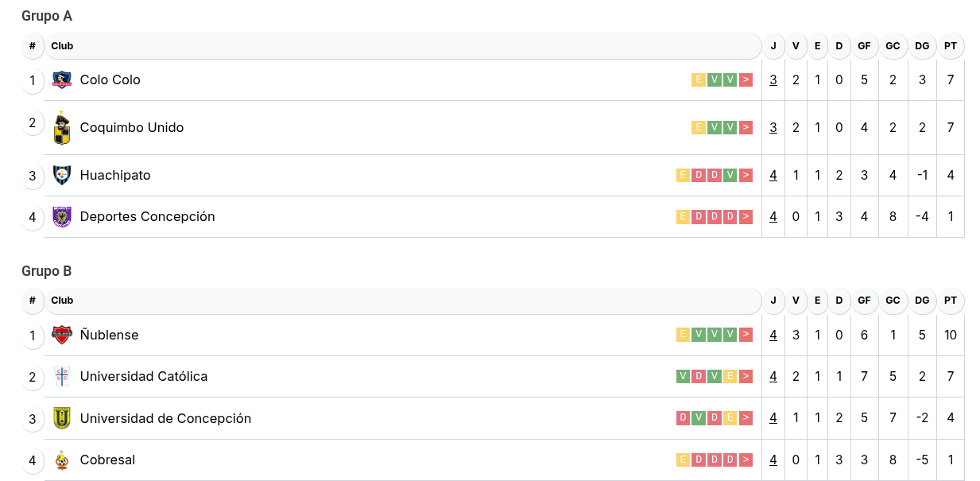Open the Ñublense team name
980x481 pixels.
[110, 335]
